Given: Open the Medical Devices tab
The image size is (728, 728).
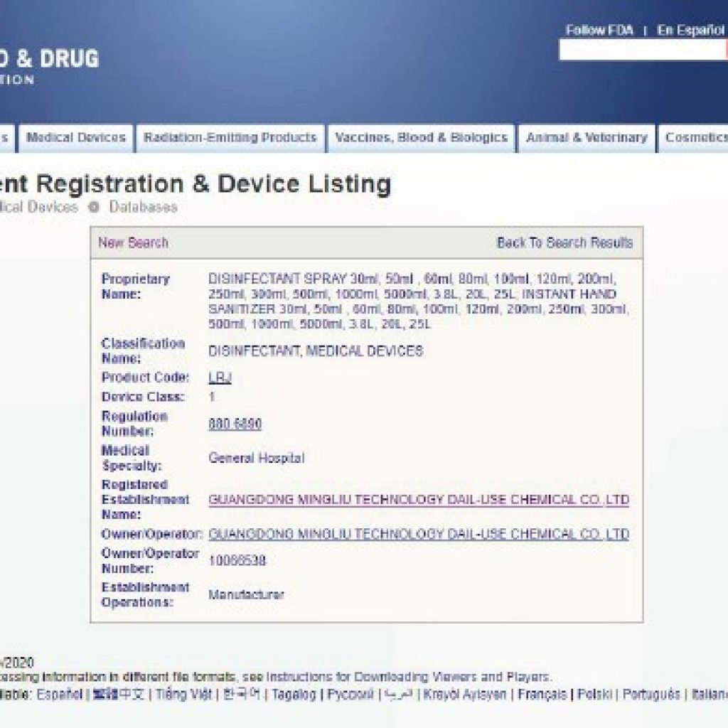Looking at the screenshot, I should (x=76, y=138).
